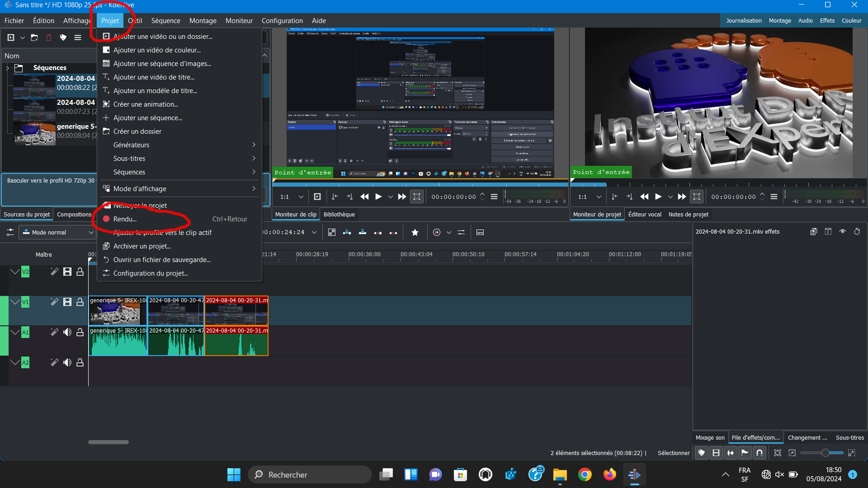The height and width of the screenshot is (488, 868).
Task: Expand the Générateurs submenu
Action: click(x=179, y=145)
